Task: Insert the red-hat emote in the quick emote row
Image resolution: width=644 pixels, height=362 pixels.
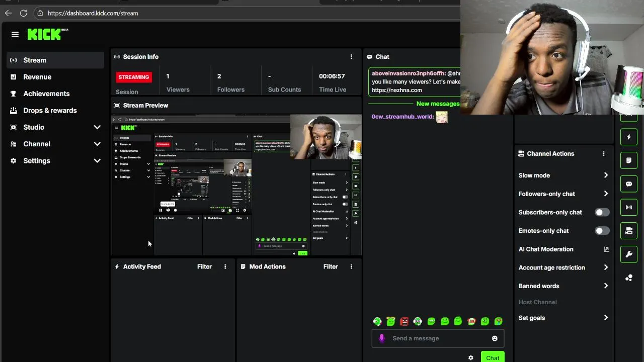Action: tap(471, 321)
